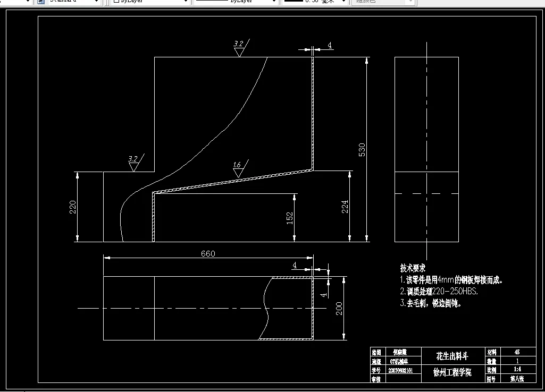Screen dimensions: 545x392
Task: Select note 1 about 4mm steel plate
Action: click(x=451, y=280)
